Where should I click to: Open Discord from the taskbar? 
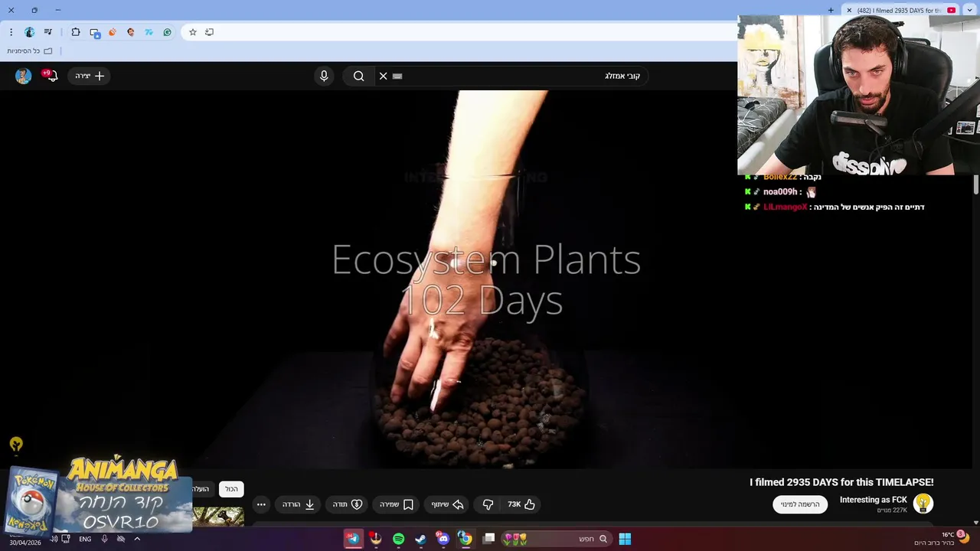(443, 539)
